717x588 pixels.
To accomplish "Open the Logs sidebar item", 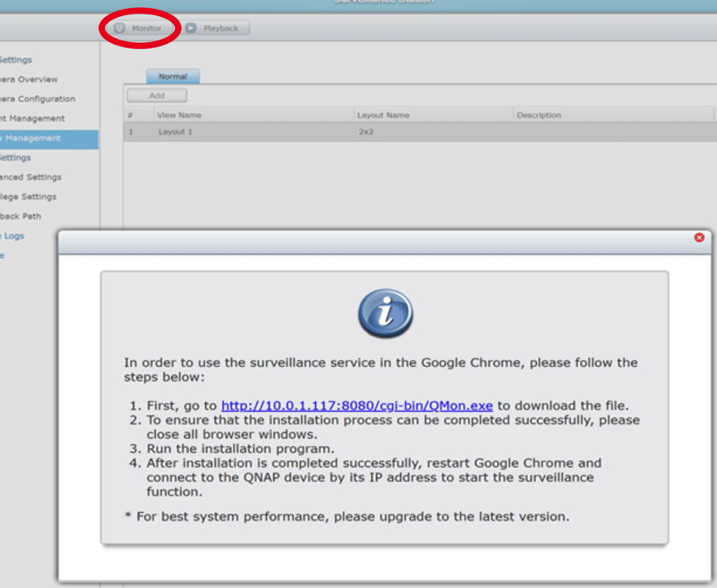I will 13,236.
